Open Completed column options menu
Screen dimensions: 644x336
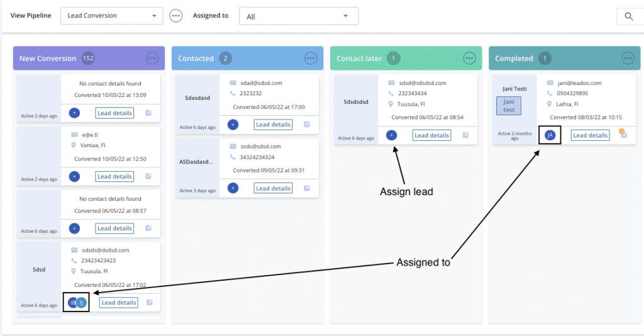628,58
